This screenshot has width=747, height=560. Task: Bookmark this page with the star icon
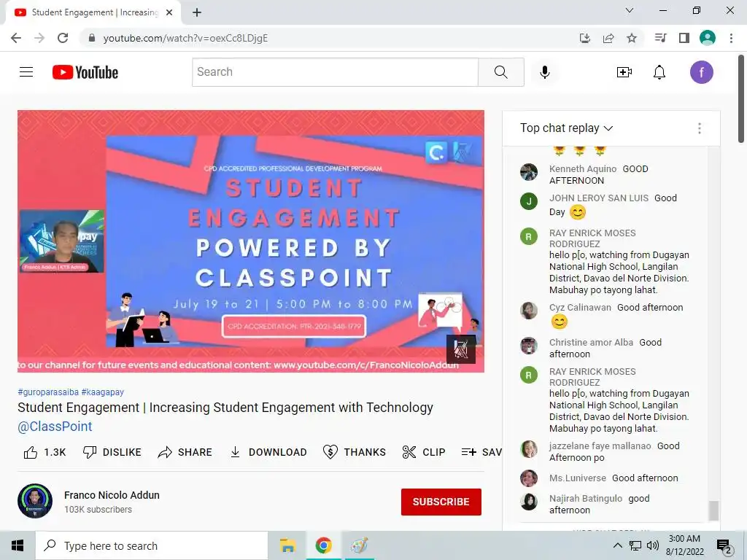tap(632, 38)
